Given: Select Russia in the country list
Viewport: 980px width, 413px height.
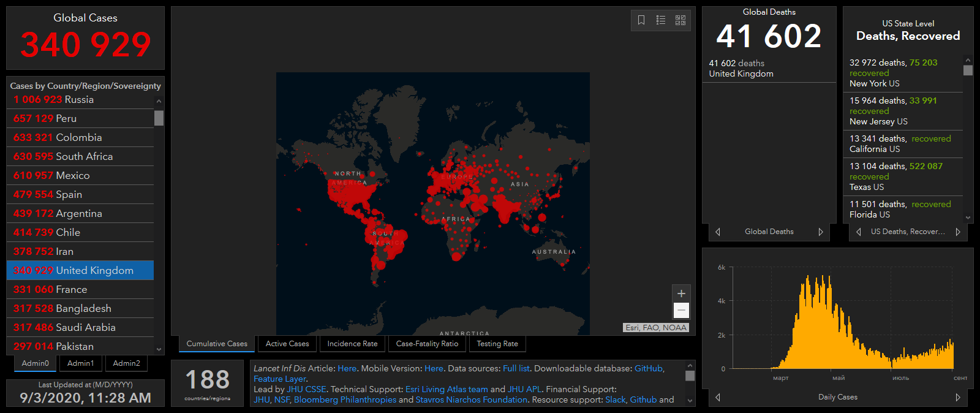Looking at the screenshot, I should click(x=80, y=100).
